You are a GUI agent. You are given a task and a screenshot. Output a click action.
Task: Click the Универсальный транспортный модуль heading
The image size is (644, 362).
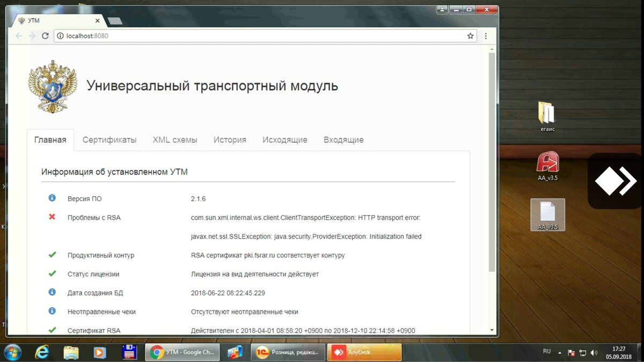point(213,86)
